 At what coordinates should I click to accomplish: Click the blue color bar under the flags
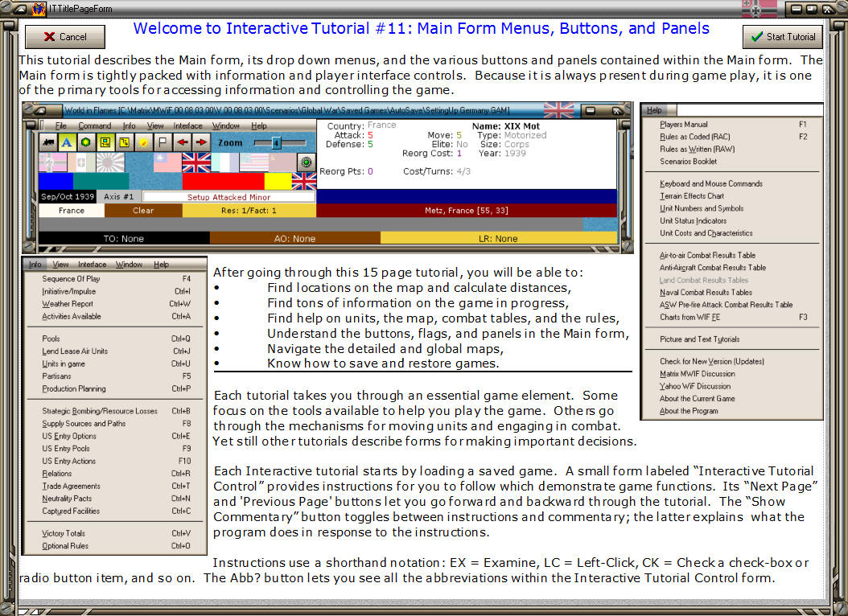[56, 181]
